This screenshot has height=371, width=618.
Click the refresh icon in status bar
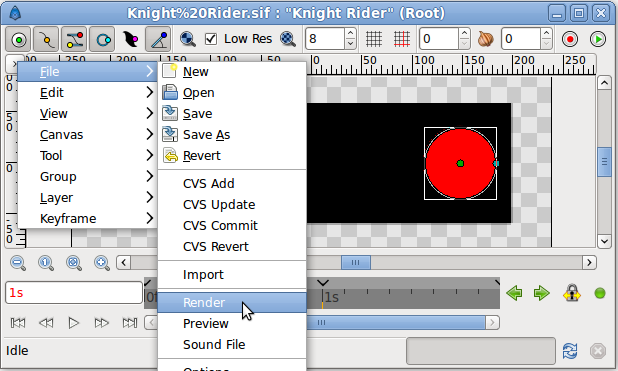click(570, 350)
